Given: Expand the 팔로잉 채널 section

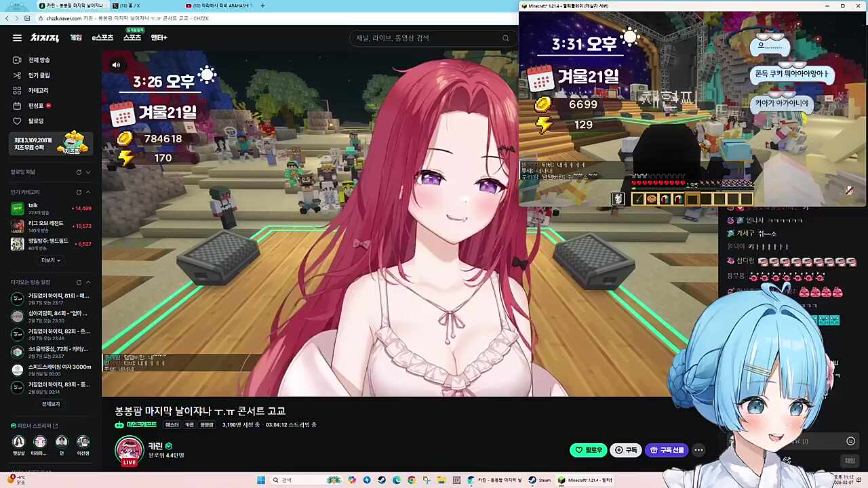Looking at the screenshot, I should (x=88, y=172).
